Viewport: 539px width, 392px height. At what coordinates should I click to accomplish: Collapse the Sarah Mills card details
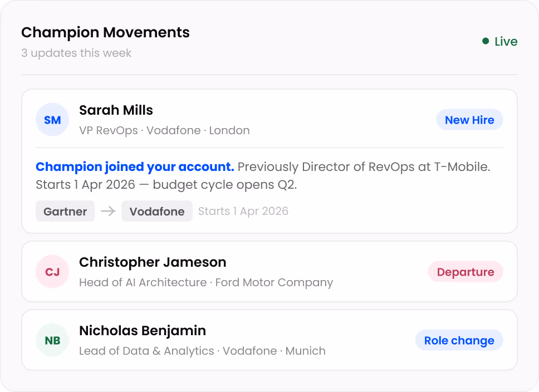tap(334, 120)
